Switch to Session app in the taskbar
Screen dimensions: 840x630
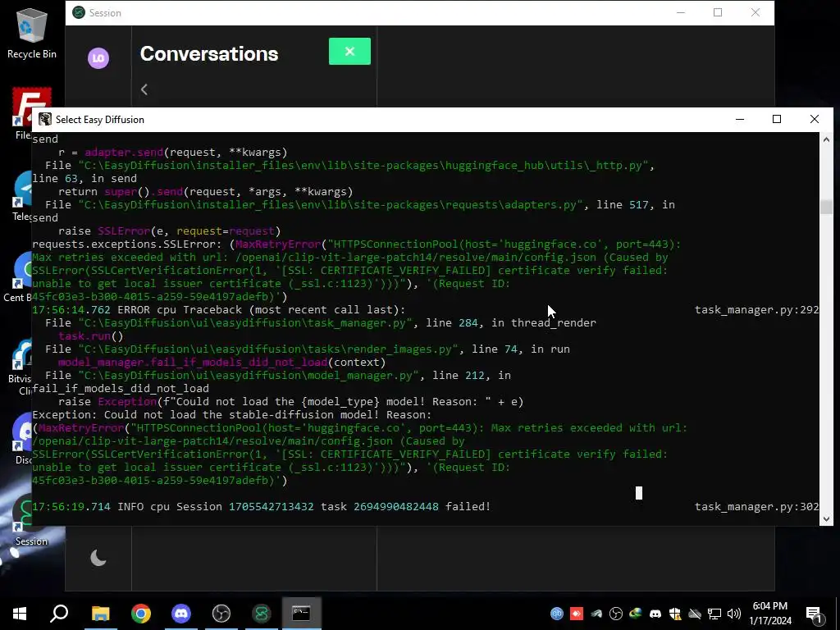tap(262, 614)
